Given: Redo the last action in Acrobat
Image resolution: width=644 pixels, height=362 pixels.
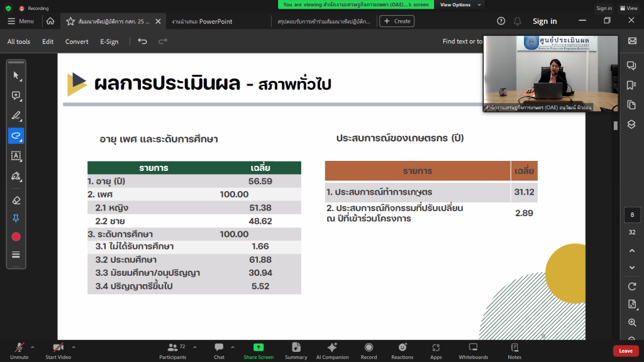Looking at the screenshot, I should coord(163,41).
